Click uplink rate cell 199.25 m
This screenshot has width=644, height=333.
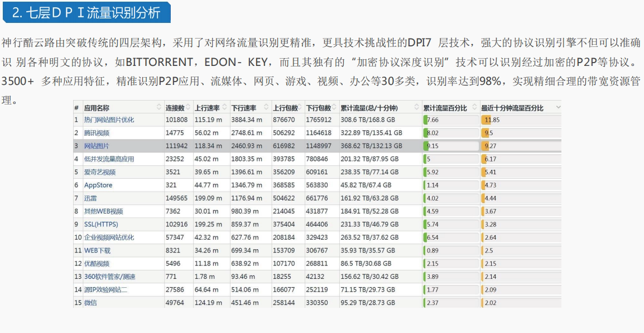click(x=208, y=225)
